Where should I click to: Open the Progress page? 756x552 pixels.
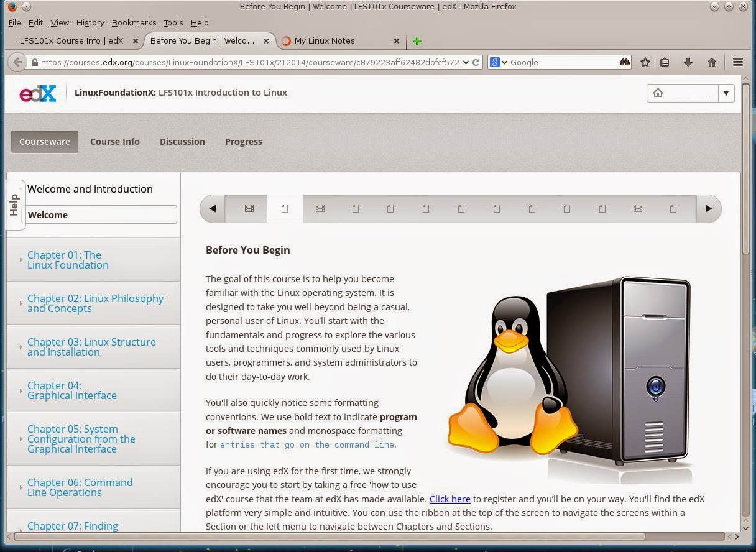click(x=243, y=141)
